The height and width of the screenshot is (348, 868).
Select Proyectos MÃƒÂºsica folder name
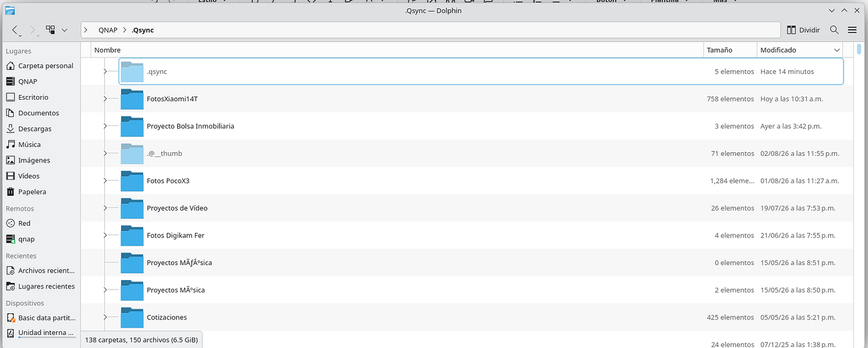[x=179, y=263]
